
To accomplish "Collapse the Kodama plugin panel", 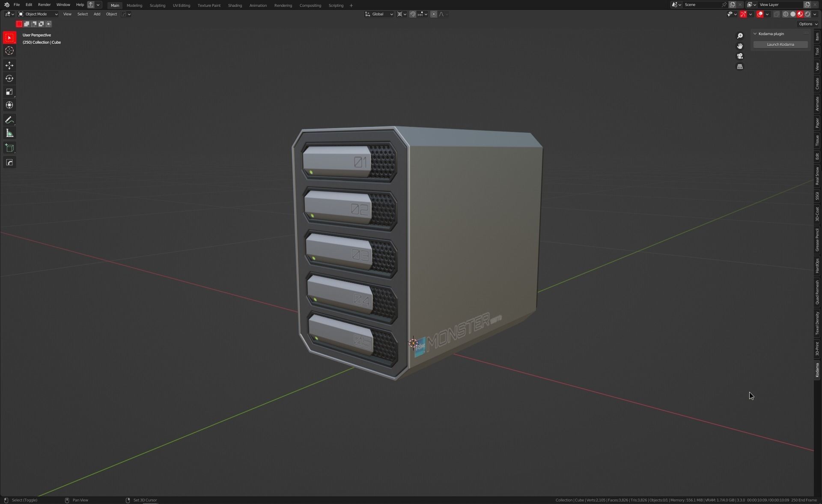I will (x=755, y=34).
